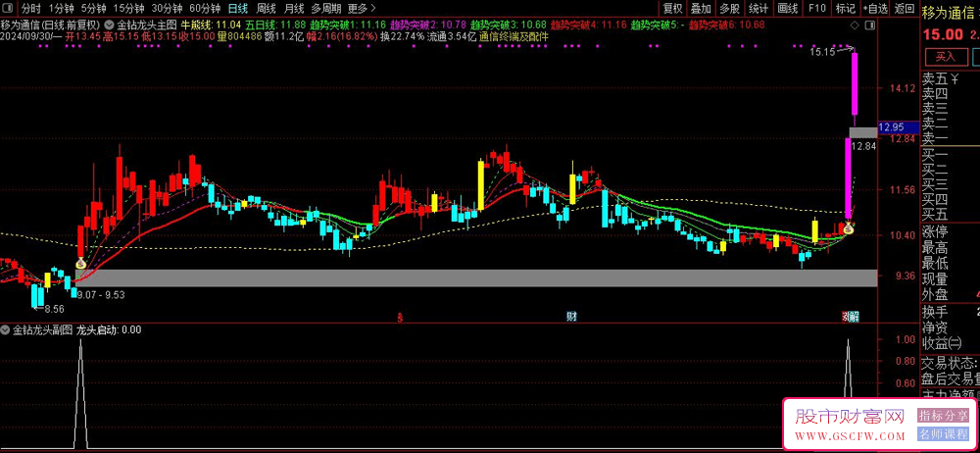Click the red 买入 buy button

coord(945,56)
